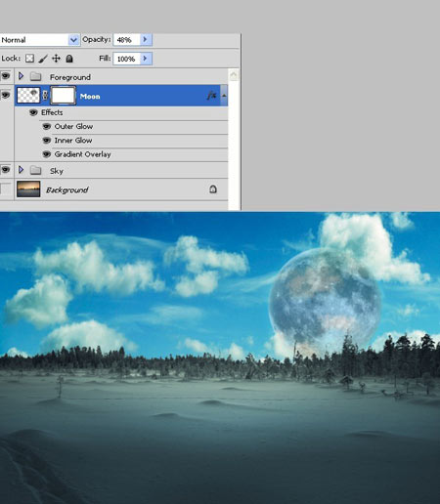Select the Inner Glow effect
The width and height of the screenshot is (440, 504).
73,141
